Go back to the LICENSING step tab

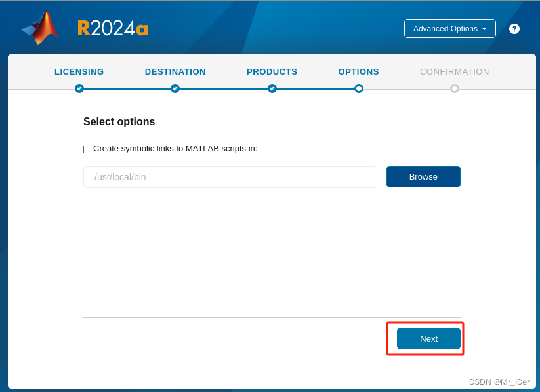[x=79, y=72]
